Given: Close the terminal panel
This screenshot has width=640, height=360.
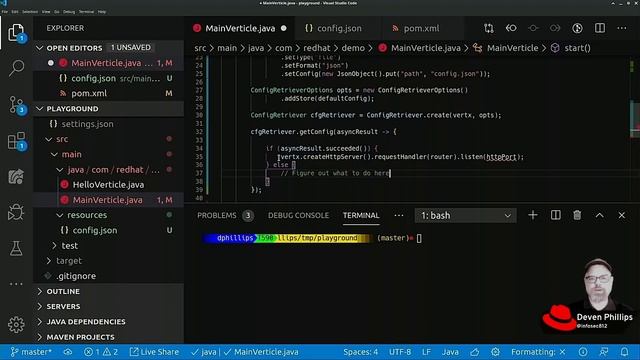Looking at the screenshot, I should [621, 215].
